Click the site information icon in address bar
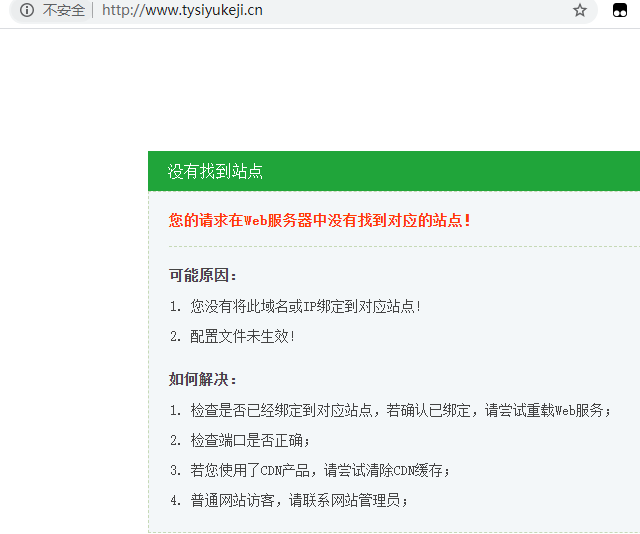Viewport: 640px width, 534px height. [27, 10]
